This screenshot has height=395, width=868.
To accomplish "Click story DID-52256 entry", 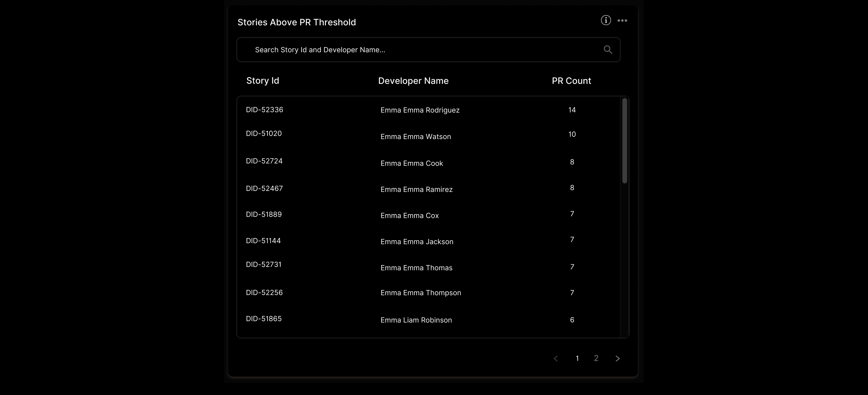I will (264, 293).
